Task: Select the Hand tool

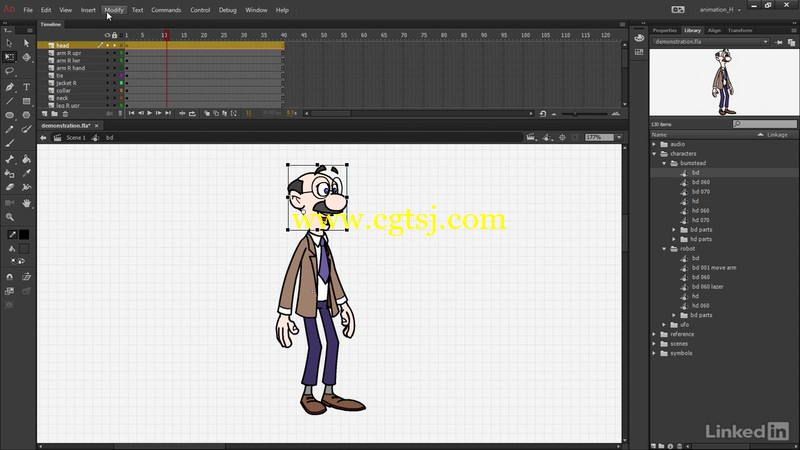Action: 26,203
